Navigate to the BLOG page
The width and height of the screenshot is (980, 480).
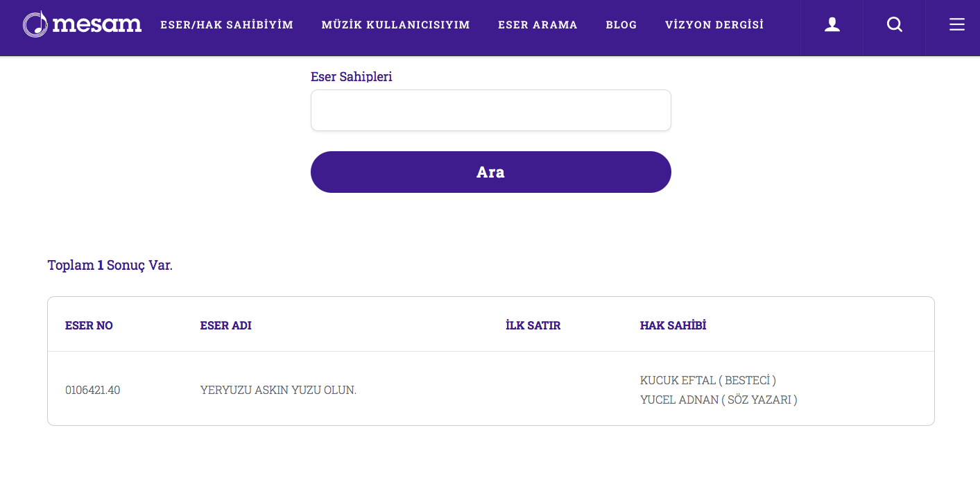click(621, 25)
